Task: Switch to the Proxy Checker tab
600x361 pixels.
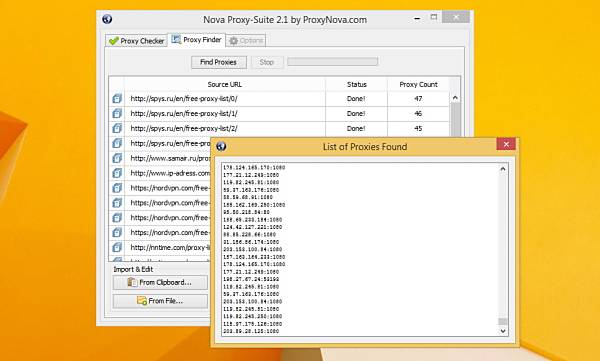Action: pos(137,41)
